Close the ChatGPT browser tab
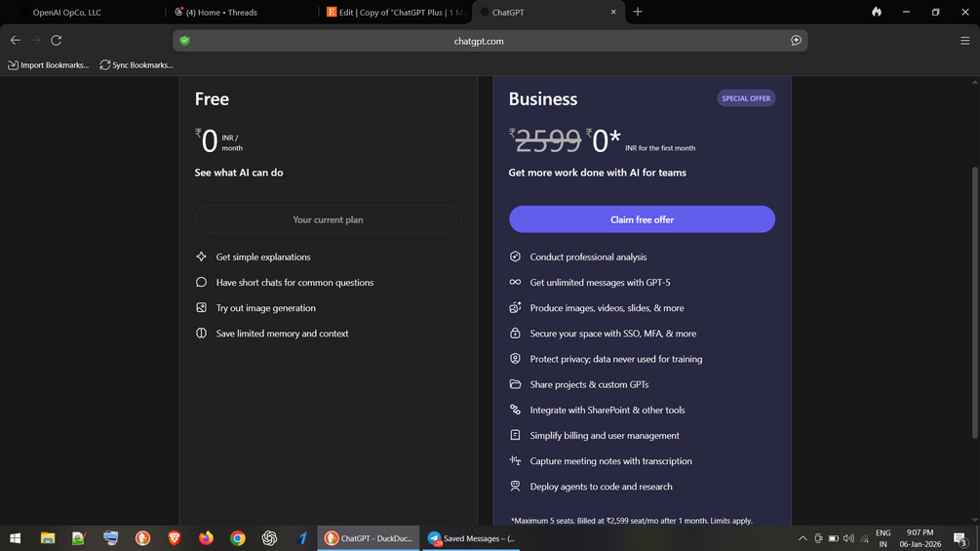Image resolution: width=980 pixels, height=551 pixels. [613, 12]
